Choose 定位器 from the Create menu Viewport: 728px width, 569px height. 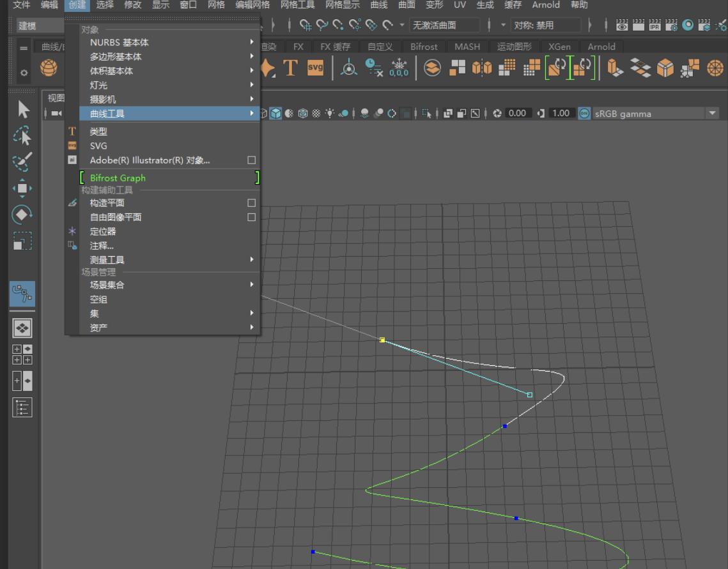pyautogui.click(x=103, y=231)
